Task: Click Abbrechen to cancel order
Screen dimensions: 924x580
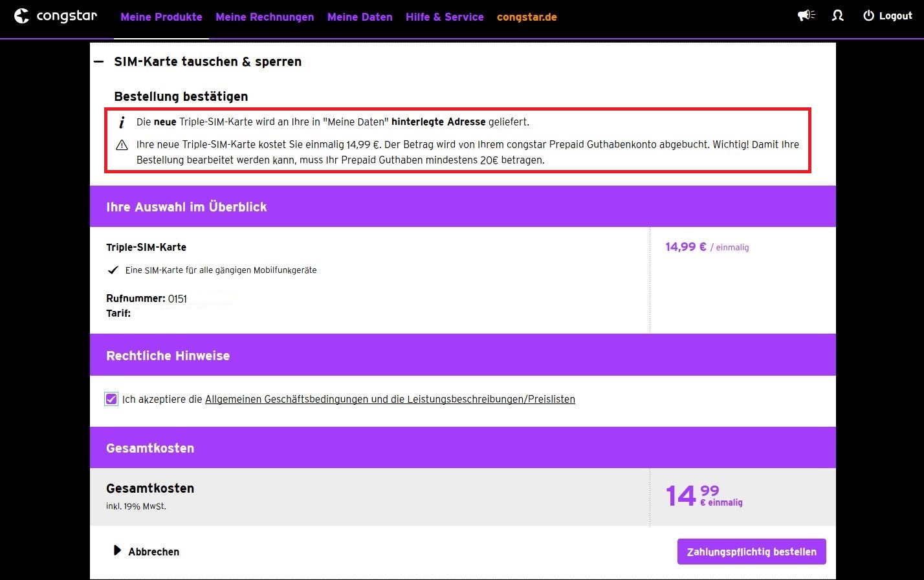Action: (x=153, y=552)
